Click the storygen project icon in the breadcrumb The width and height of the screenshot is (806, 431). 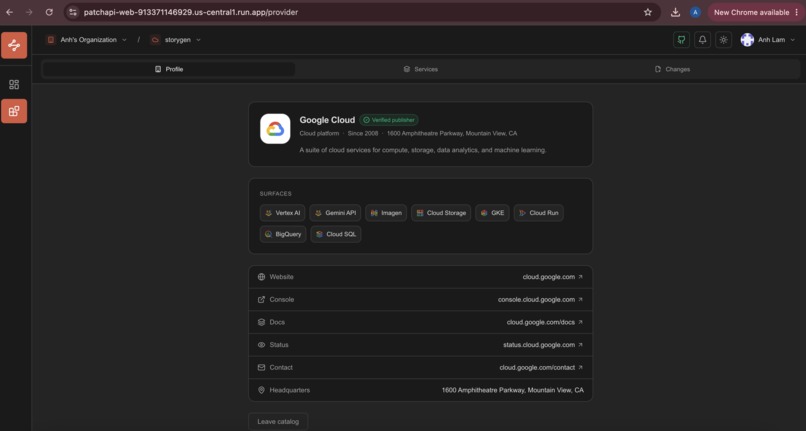(x=155, y=40)
